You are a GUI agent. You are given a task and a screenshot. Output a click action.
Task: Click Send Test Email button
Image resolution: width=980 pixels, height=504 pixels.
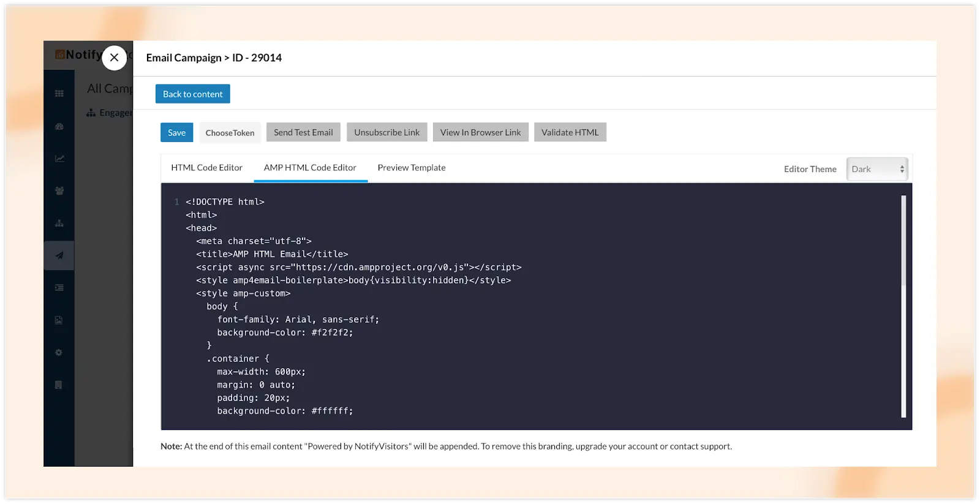[303, 132]
